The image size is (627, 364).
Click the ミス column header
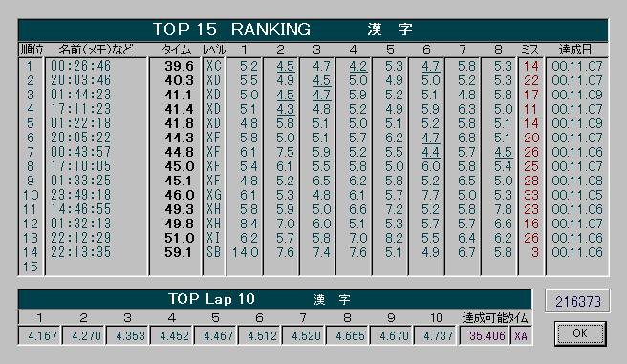tap(530, 50)
